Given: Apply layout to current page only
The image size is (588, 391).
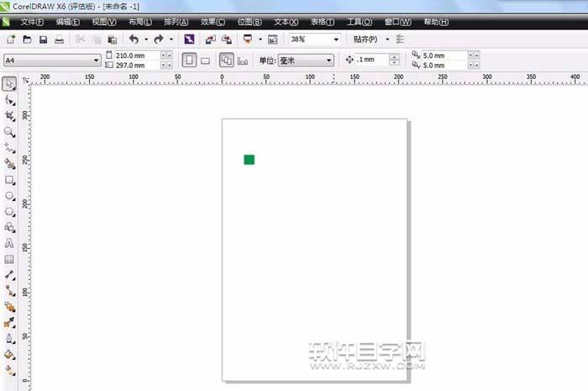Looking at the screenshot, I should 243,61.
